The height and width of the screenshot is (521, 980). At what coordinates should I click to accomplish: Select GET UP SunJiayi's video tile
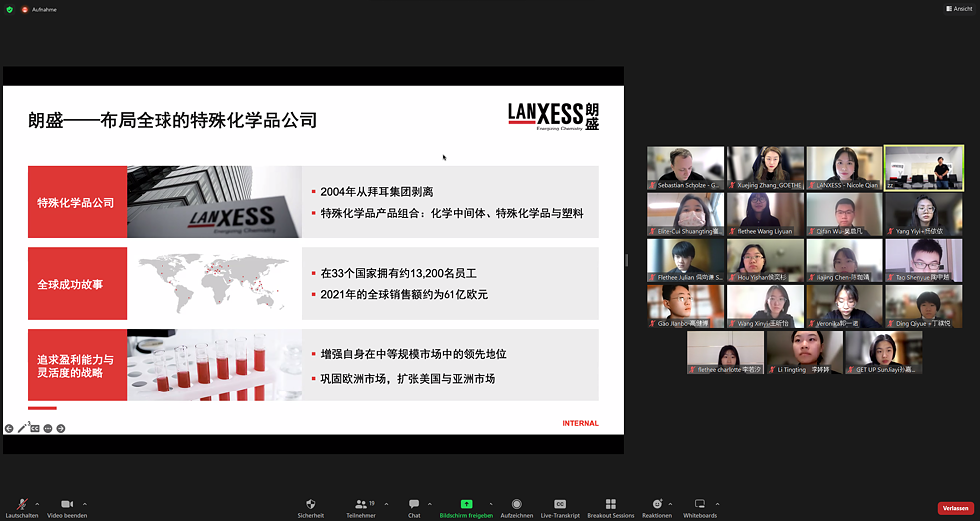[x=883, y=353]
